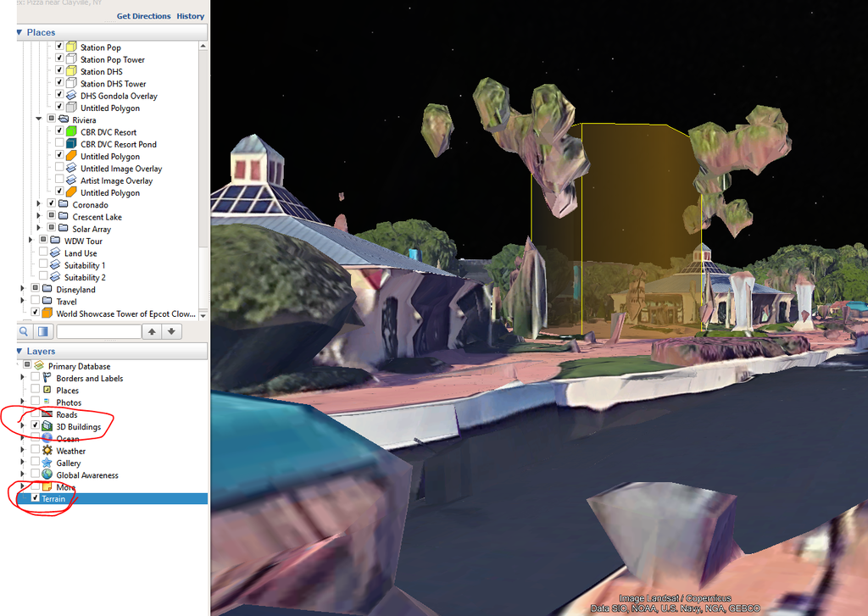Open the Get Directions link
868x616 pixels.
(x=143, y=16)
